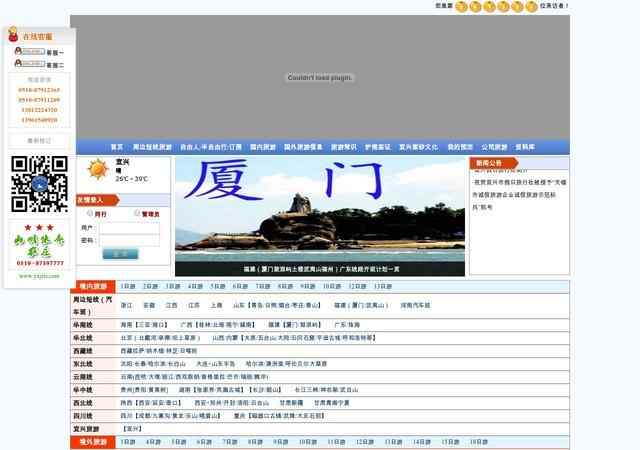Open the 甘肃新疆 link in 西北线
The width and height of the screenshot is (640, 450).
(x=291, y=403)
